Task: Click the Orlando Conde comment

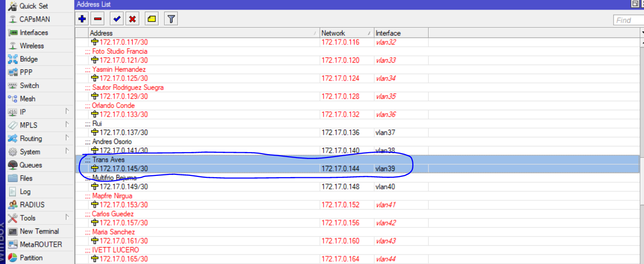Action: (113, 106)
